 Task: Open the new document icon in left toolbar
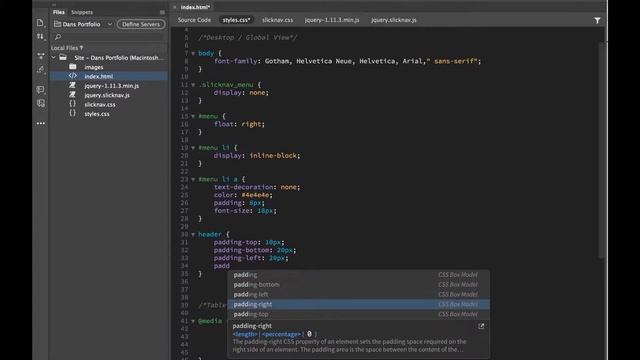(40, 23)
